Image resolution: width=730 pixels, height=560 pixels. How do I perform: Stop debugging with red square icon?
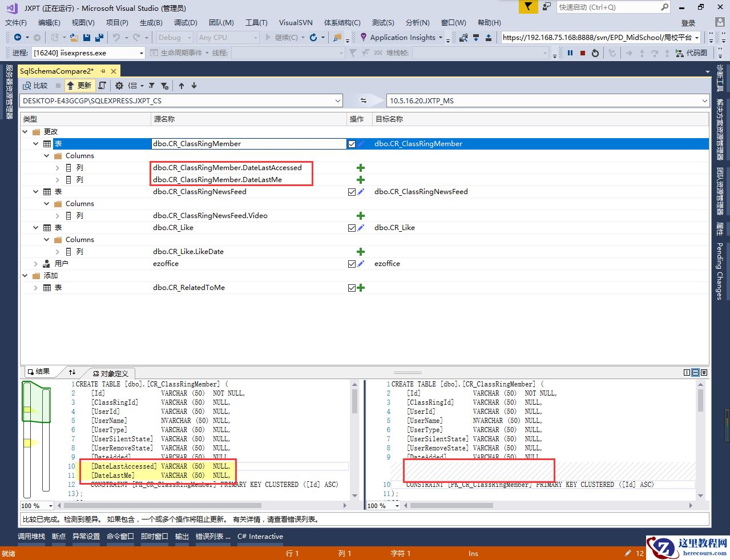click(x=582, y=53)
